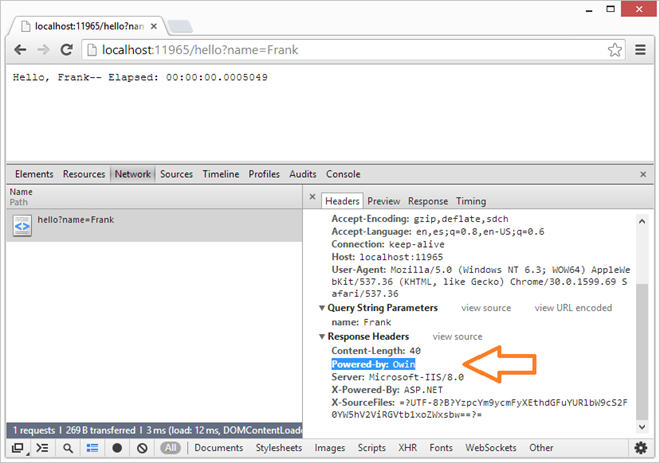Click the browser forward arrow
Screen dimensions: 660x463
[43, 50]
